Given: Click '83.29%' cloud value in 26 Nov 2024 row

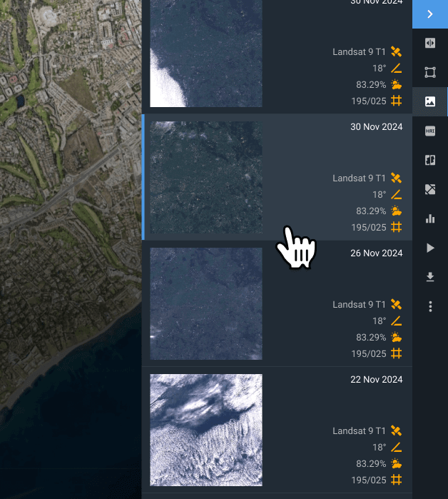Looking at the screenshot, I should click(x=371, y=338).
